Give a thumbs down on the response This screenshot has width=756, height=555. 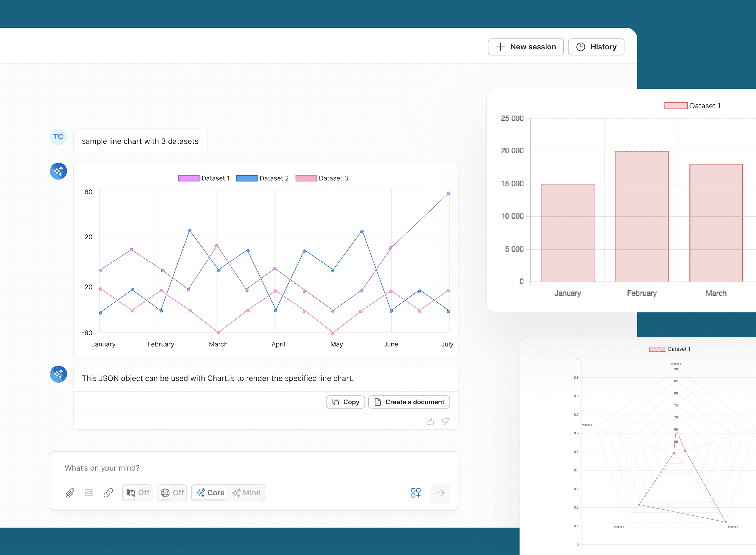click(445, 421)
